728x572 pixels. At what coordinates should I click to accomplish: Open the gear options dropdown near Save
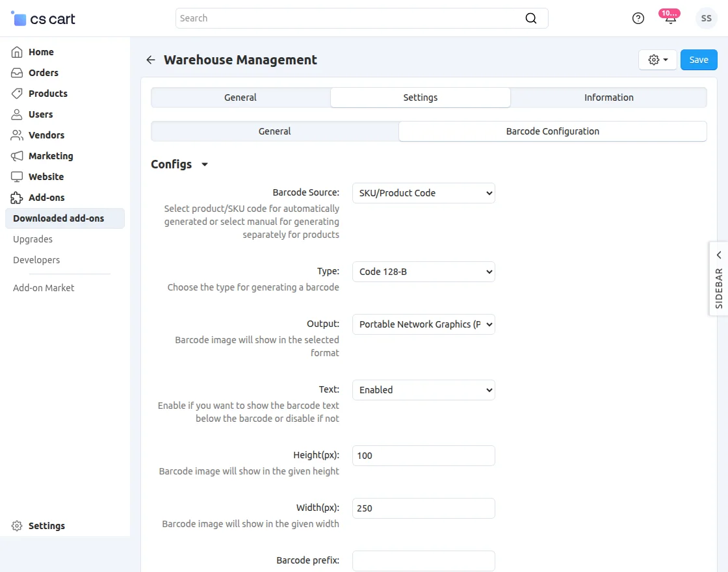[658, 60]
